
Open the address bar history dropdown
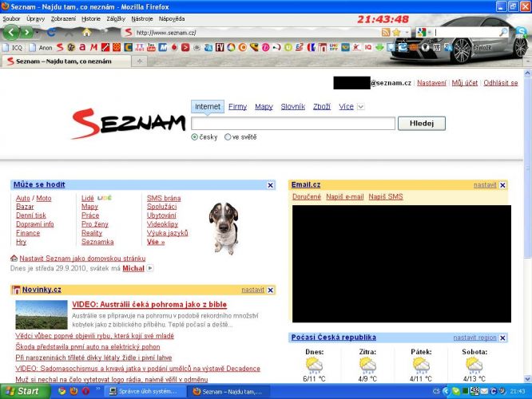[407, 33]
